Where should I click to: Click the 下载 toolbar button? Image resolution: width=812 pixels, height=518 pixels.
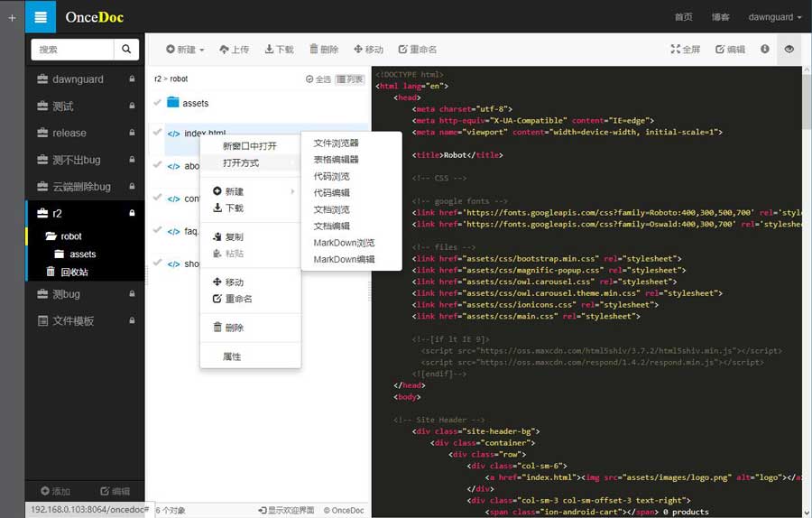point(279,50)
